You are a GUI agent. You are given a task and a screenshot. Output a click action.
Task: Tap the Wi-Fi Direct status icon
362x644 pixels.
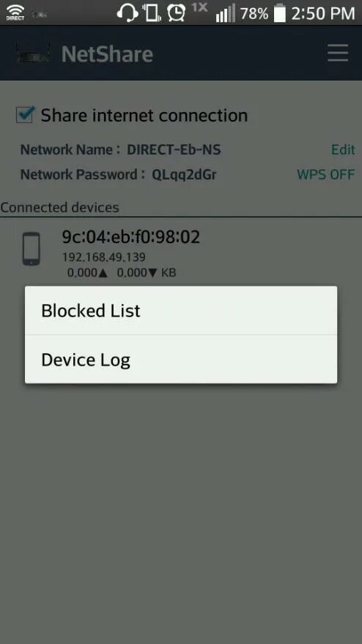click(15, 12)
